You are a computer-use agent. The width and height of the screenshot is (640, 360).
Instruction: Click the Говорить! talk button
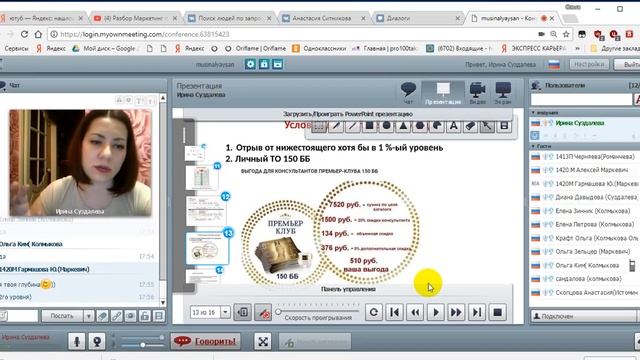205,341
